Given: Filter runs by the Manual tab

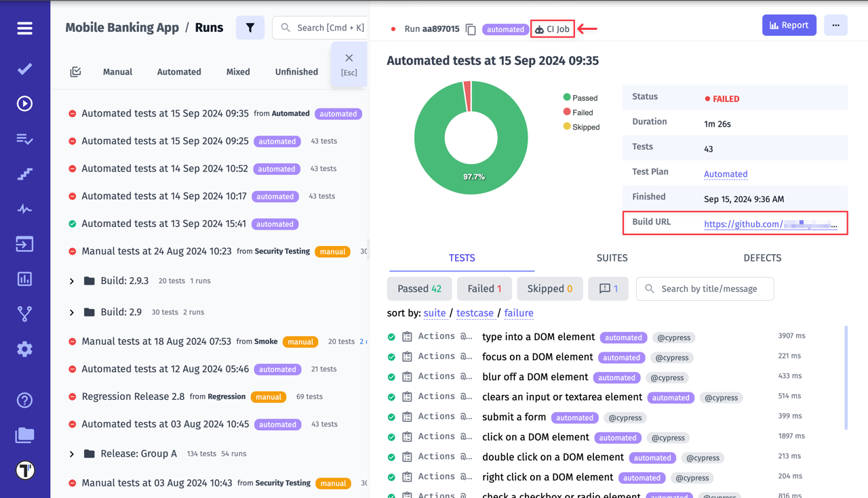Looking at the screenshot, I should pyautogui.click(x=117, y=71).
